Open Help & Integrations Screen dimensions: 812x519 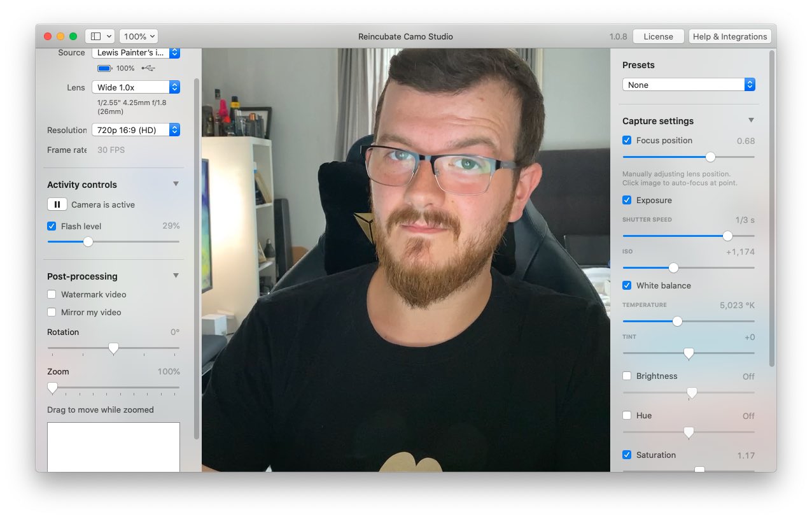tap(729, 36)
